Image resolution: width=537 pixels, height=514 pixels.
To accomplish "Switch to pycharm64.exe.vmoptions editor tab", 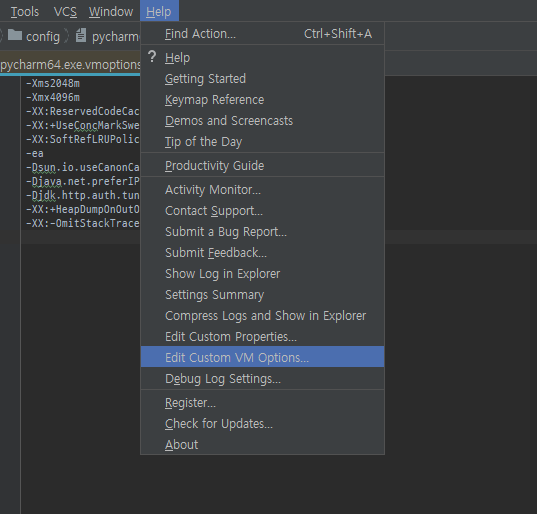I will (70, 64).
